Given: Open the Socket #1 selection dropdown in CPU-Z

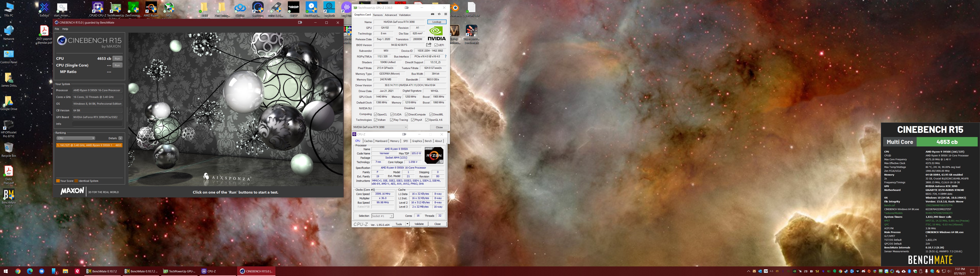Looking at the screenshot, I should tap(382, 216).
